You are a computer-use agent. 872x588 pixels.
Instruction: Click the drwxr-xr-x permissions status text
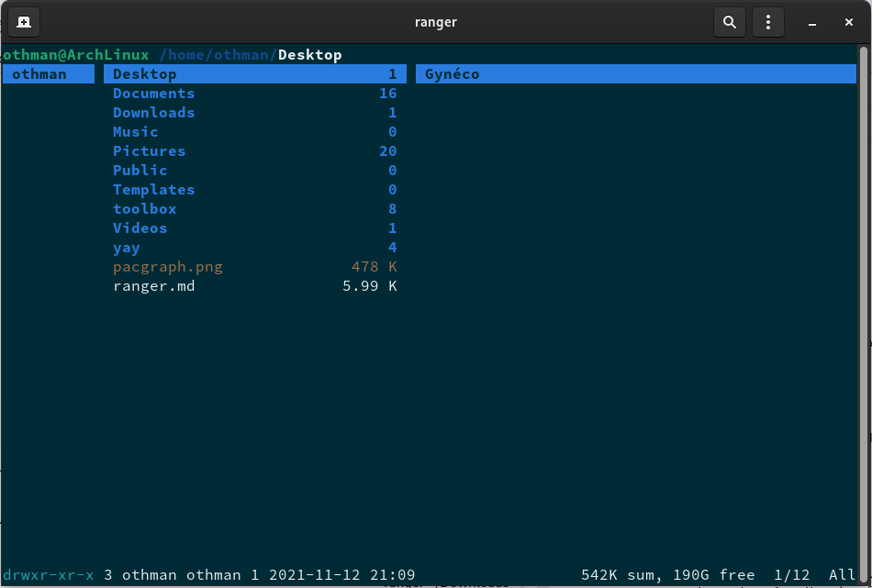coord(48,575)
